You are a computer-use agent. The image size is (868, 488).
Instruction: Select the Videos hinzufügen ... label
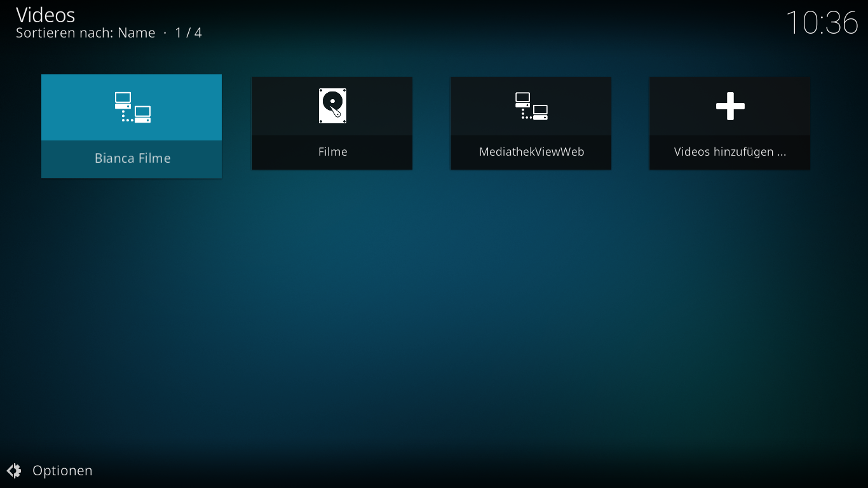(x=730, y=152)
